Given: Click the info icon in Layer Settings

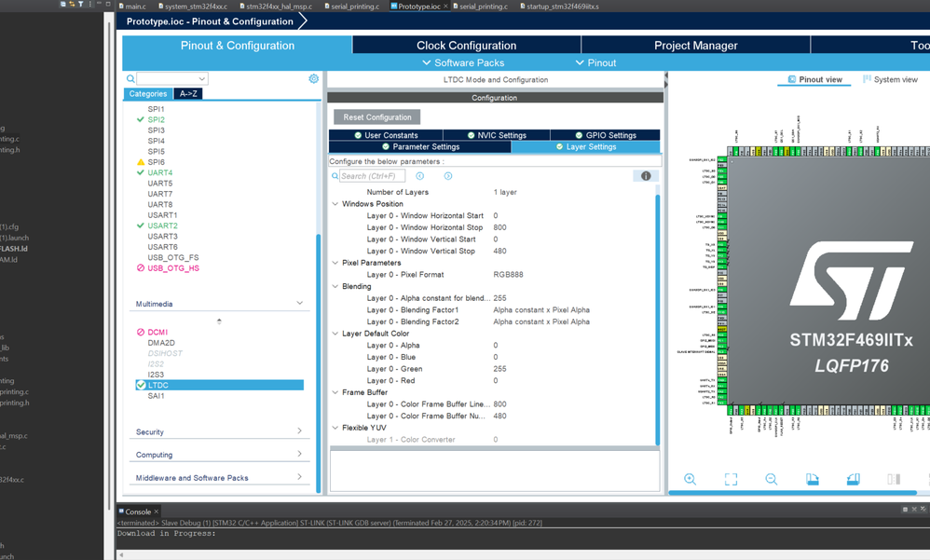Looking at the screenshot, I should pyautogui.click(x=646, y=175).
